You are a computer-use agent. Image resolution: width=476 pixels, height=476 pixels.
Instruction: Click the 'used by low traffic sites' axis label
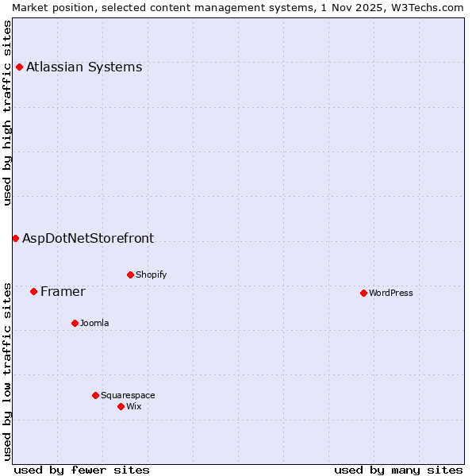[x=7, y=370]
